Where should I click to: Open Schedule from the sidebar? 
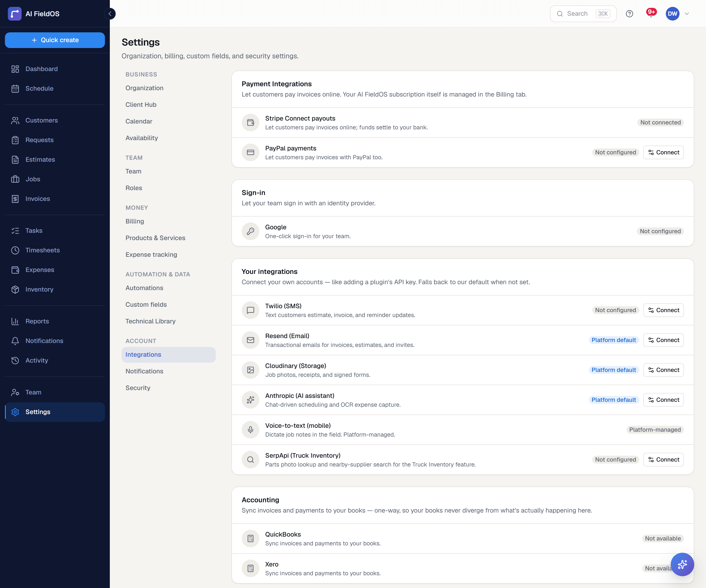pos(55,88)
